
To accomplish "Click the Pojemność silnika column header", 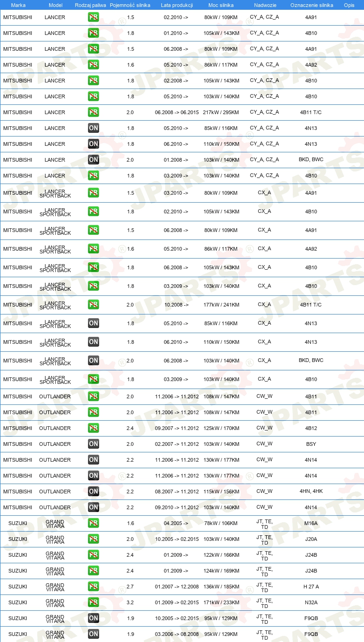I will tap(130, 5).
